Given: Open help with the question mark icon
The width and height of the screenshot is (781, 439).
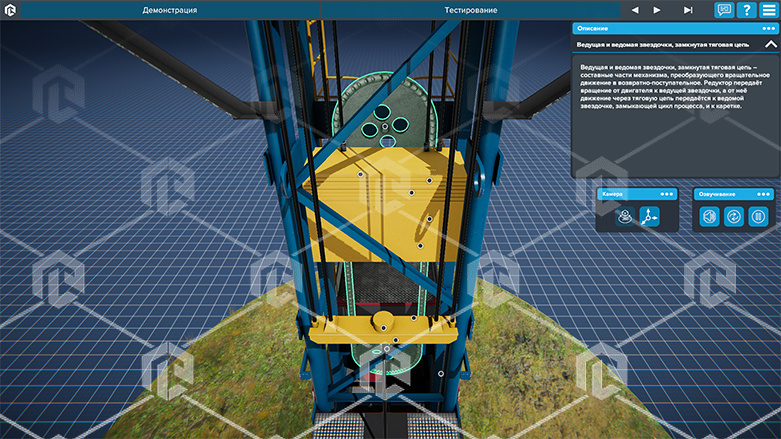Looking at the screenshot, I should pos(746,10).
